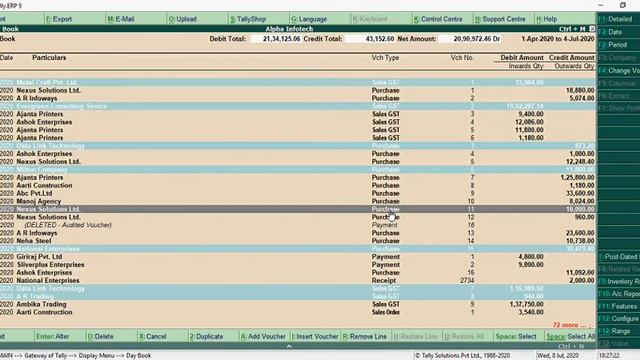Open F12: Configure button
The image size is (640, 360).
click(618, 318)
